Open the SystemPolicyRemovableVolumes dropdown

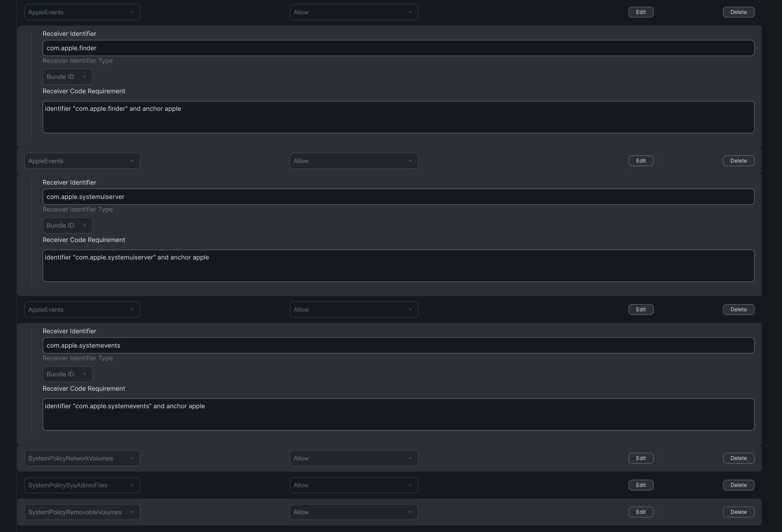point(82,512)
